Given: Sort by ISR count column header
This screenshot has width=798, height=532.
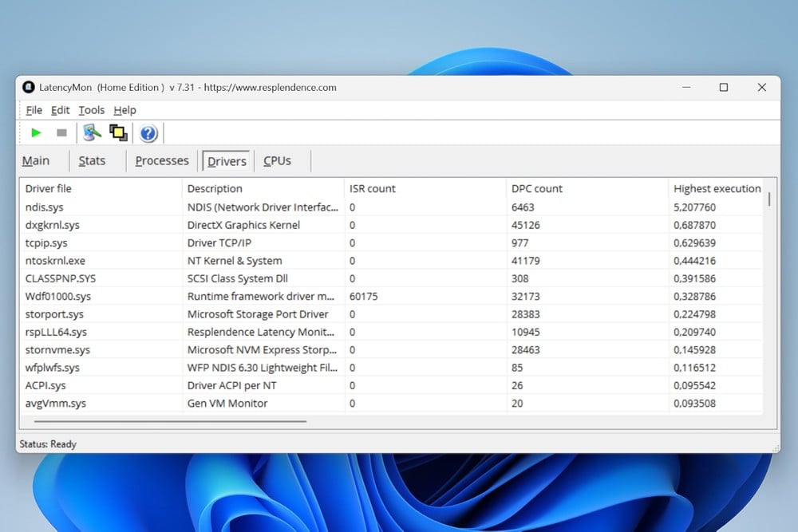Looking at the screenshot, I should coord(425,189).
